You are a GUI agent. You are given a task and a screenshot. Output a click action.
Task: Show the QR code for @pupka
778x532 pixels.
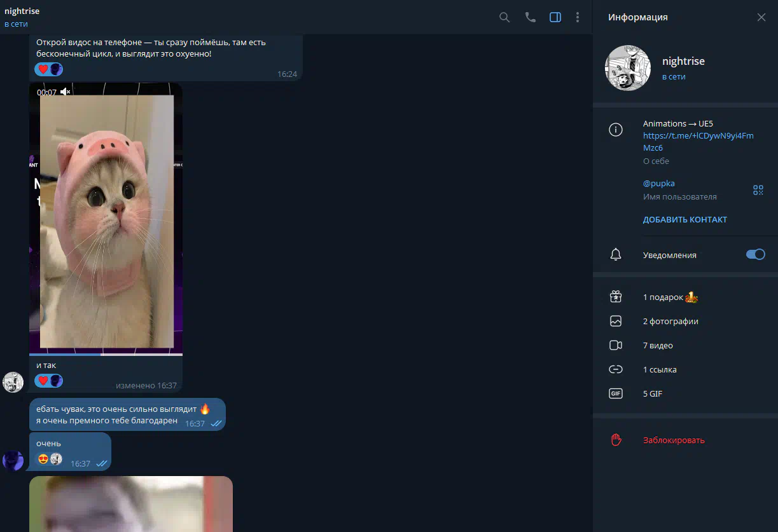click(x=758, y=189)
